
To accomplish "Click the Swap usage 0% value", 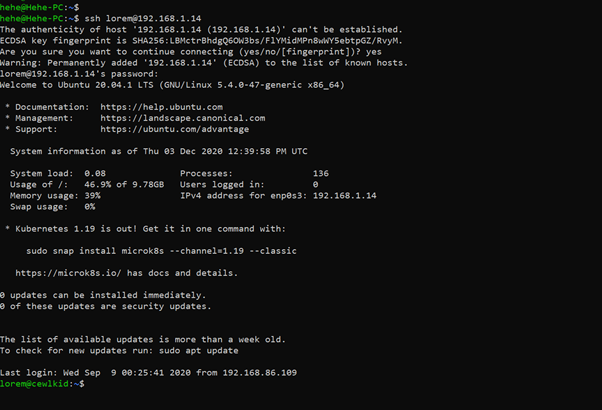I will [90, 207].
